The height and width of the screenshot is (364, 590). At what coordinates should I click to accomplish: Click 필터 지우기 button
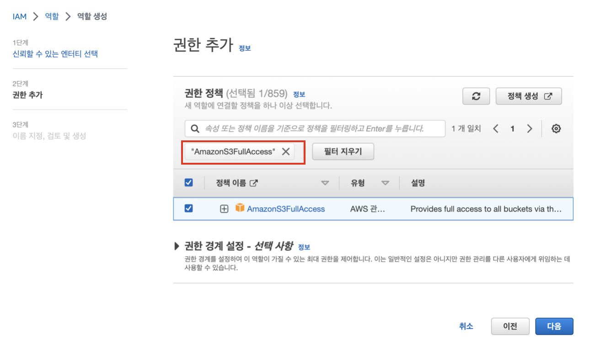(x=343, y=152)
